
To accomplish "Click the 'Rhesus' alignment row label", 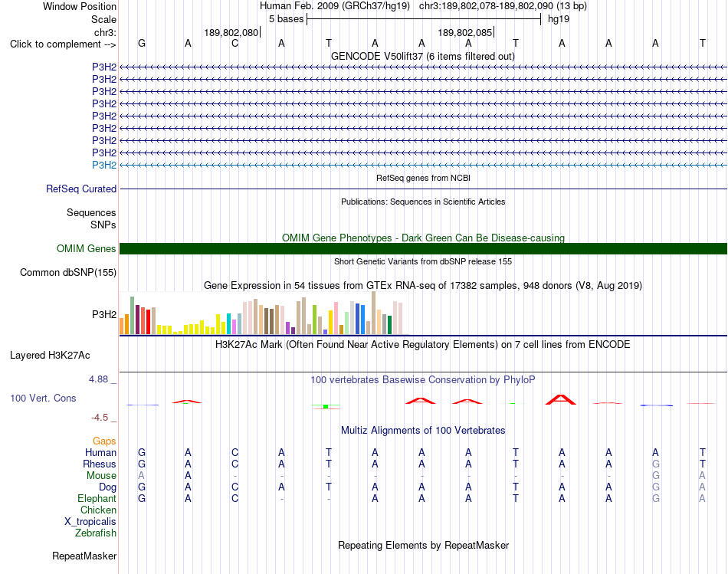I will (x=100, y=464).
